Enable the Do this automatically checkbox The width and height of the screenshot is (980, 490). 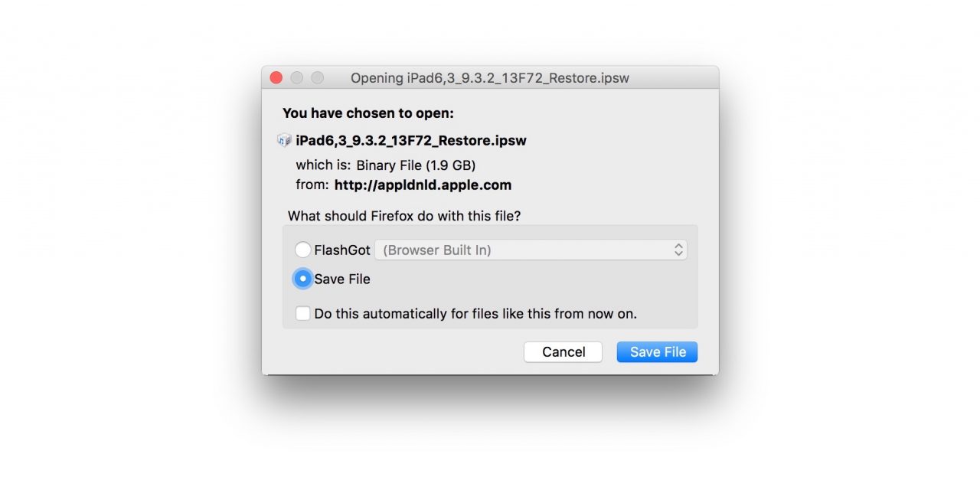point(303,313)
